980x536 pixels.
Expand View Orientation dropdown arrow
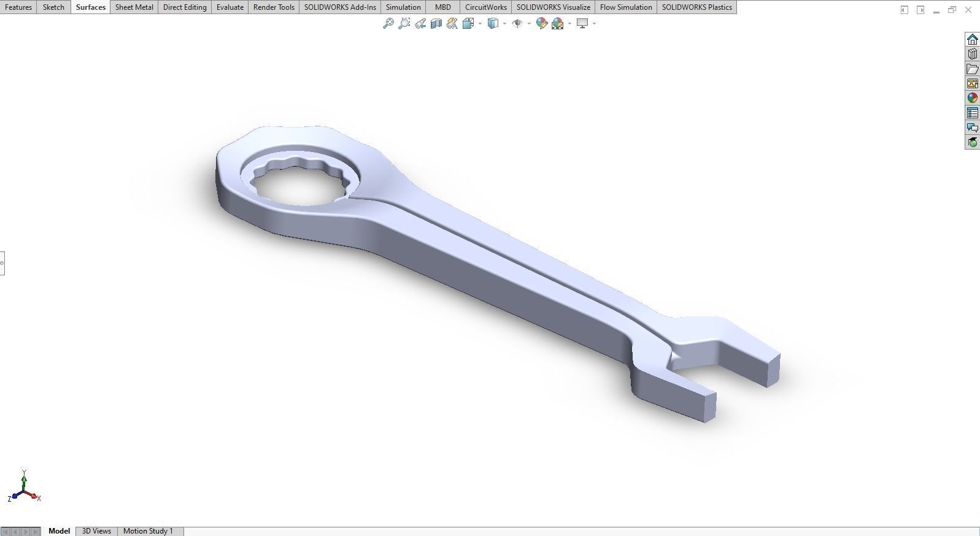(x=480, y=23)
